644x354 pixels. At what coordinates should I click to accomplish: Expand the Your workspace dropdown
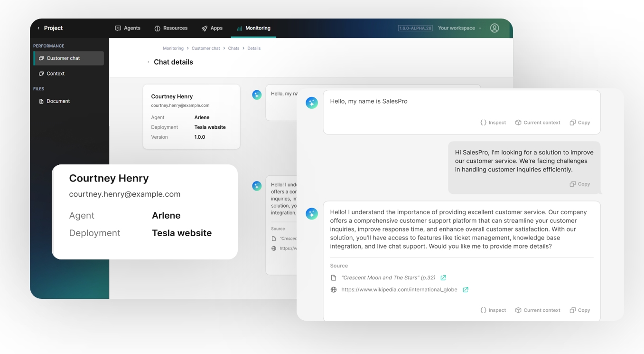tap(459, 28)
